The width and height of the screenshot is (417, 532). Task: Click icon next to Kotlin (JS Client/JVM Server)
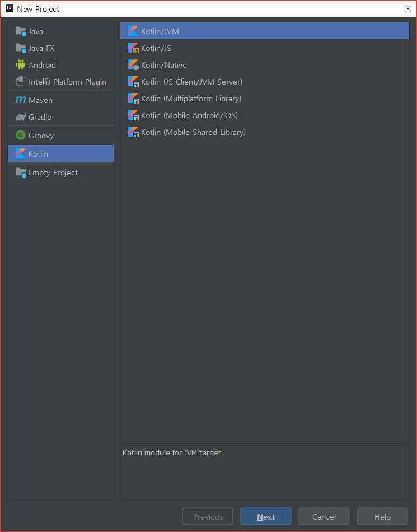coord(133,81)
